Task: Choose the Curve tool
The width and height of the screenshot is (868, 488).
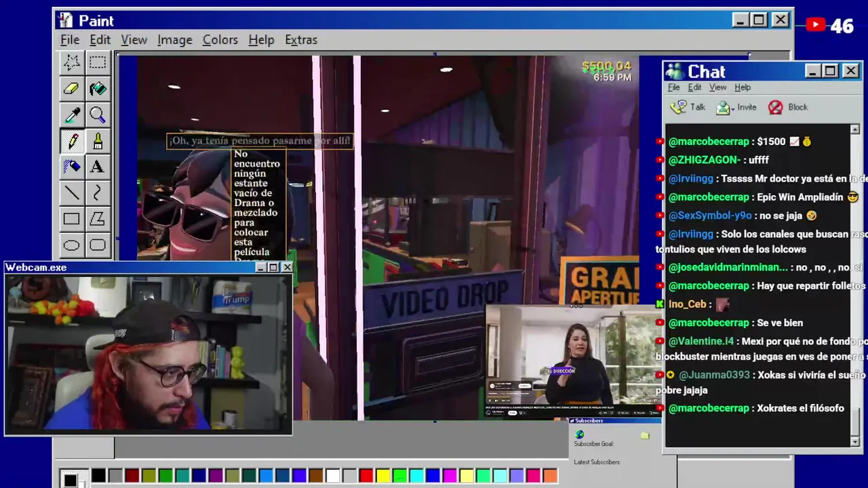Action: (98, 193)
